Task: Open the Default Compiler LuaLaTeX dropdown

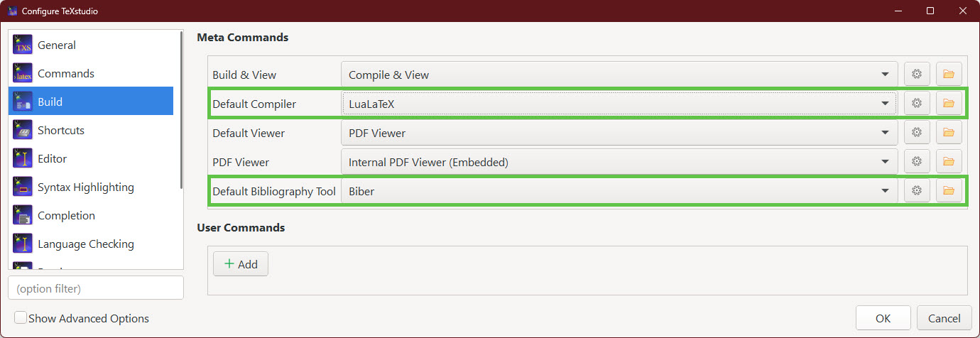Action: (619, 104)
